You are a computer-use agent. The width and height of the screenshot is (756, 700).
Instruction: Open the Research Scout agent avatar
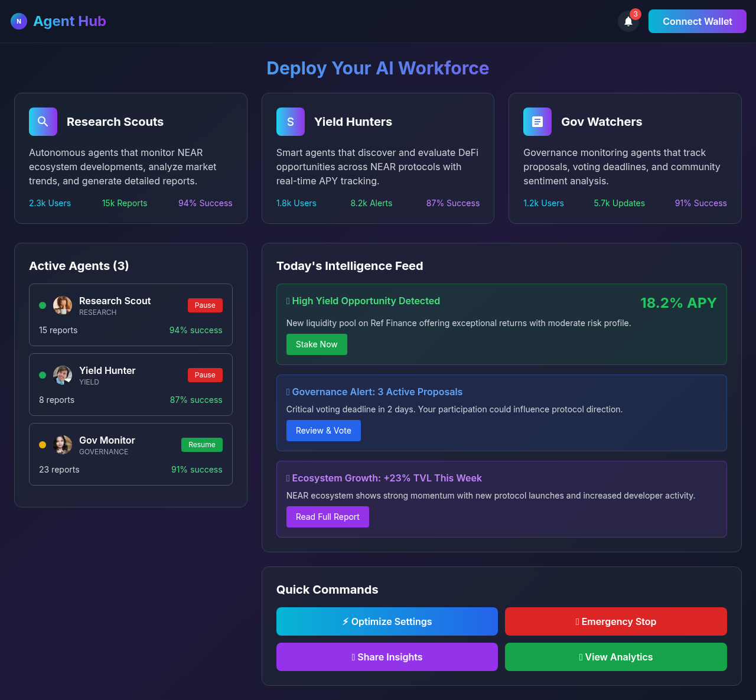[x=63, y=305]
